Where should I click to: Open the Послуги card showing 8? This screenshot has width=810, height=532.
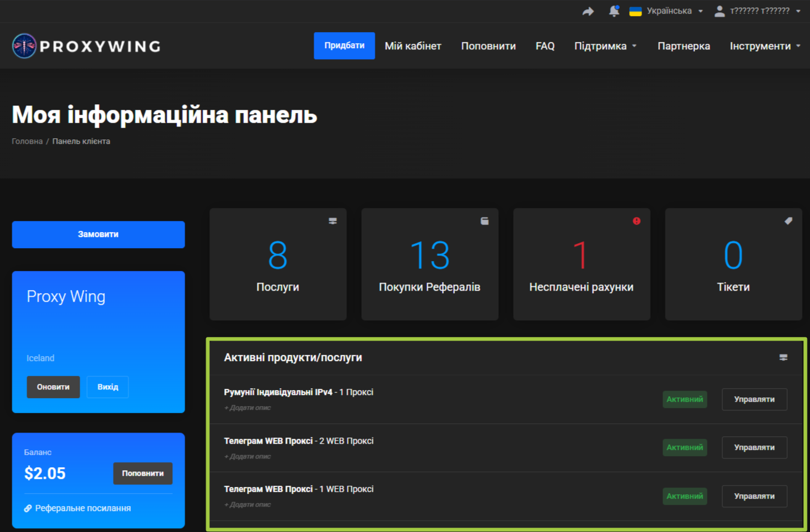278,264
